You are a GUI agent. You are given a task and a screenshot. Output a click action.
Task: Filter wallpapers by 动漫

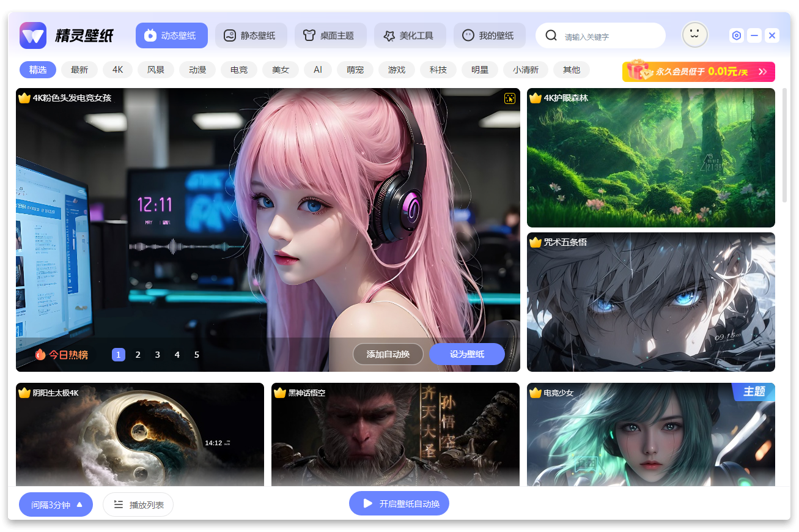[197, 70]
